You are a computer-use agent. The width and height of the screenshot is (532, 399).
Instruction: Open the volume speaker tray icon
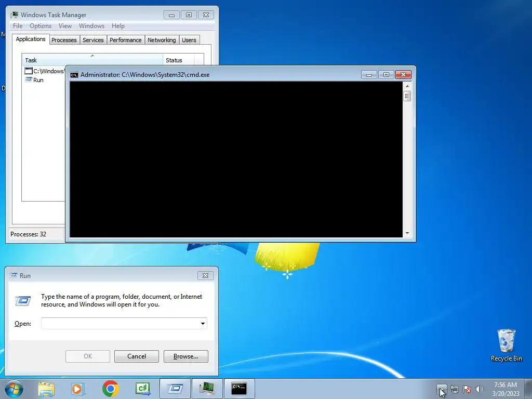[480, 389]
